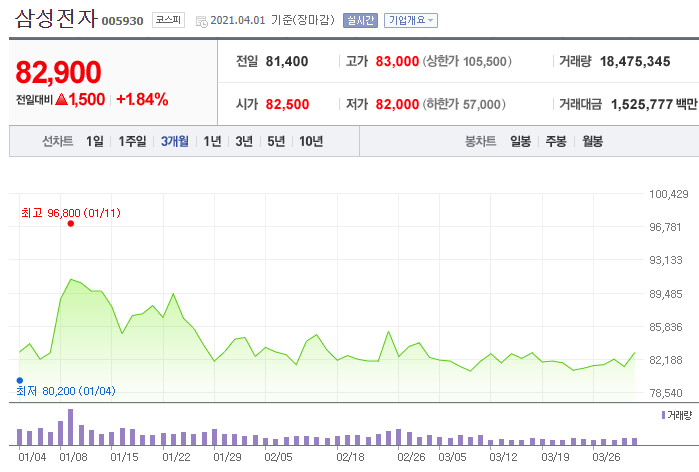Click the red up-arrow triangle icon

[x=62, y=99]
